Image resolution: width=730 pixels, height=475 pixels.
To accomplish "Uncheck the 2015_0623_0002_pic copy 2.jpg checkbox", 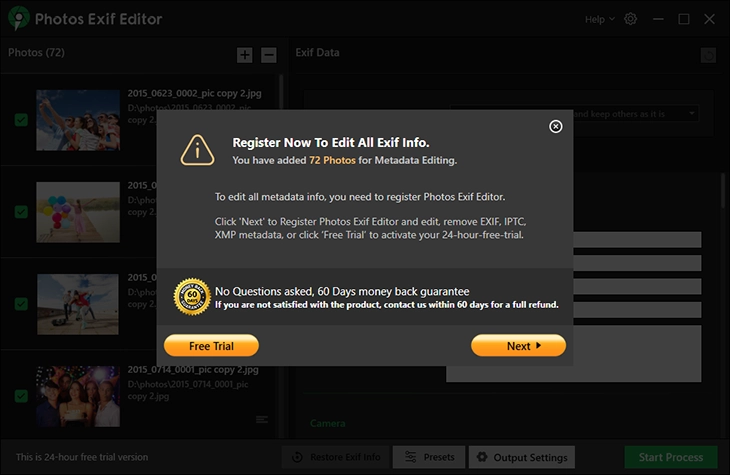I will pyautogui.click(x=21, y=120).
